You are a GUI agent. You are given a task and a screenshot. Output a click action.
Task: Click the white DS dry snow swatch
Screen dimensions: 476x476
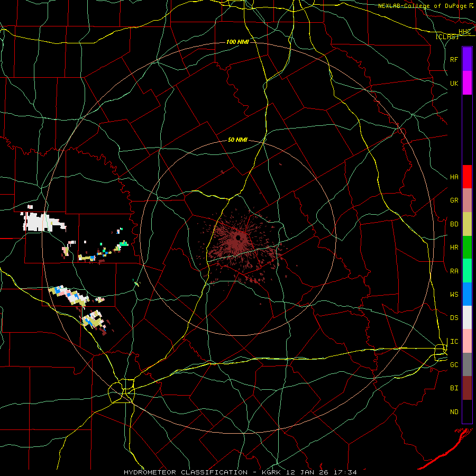tap(467, 317)
